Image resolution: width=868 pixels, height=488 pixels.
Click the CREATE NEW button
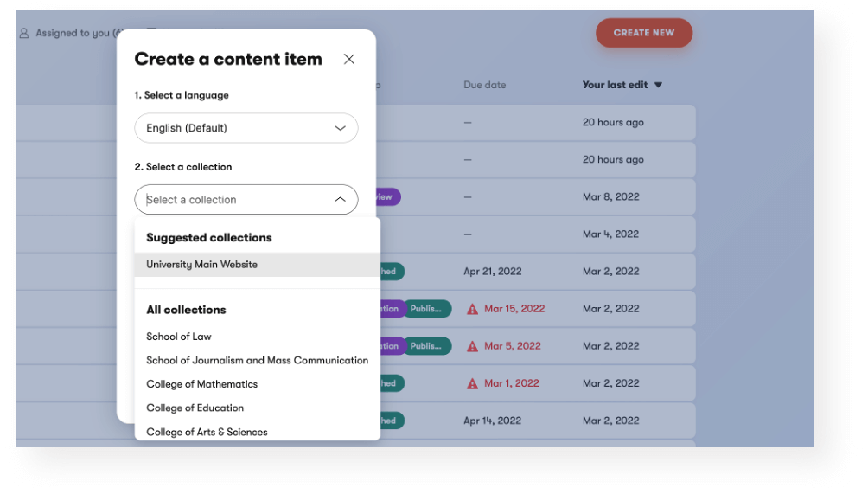click(643, 33)
